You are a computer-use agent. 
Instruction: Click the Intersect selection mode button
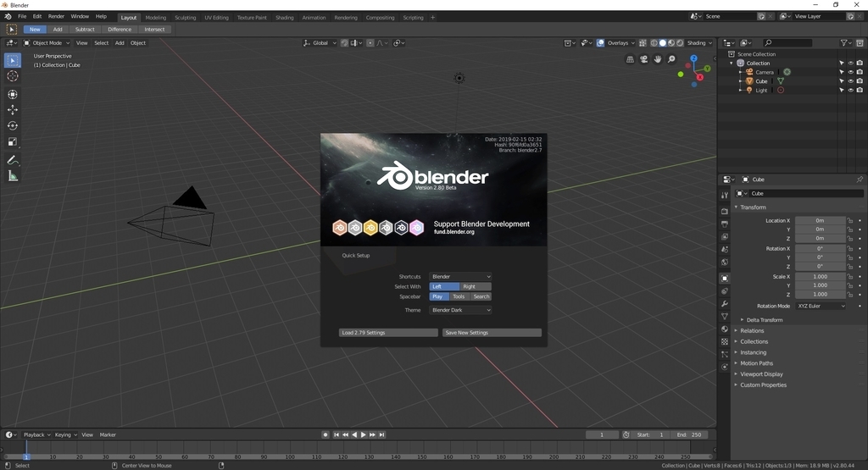pyautogui.click(x=154, y=30)
